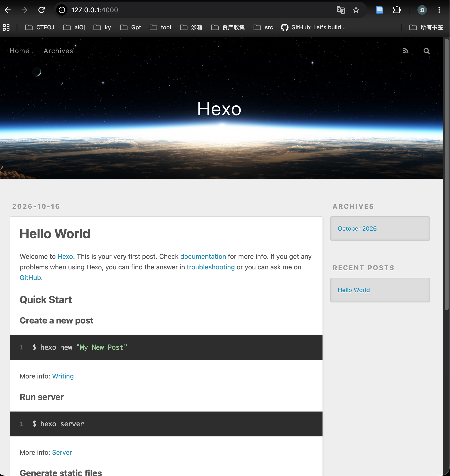Click the page vertical scrollbar

(x=446, y=174)
